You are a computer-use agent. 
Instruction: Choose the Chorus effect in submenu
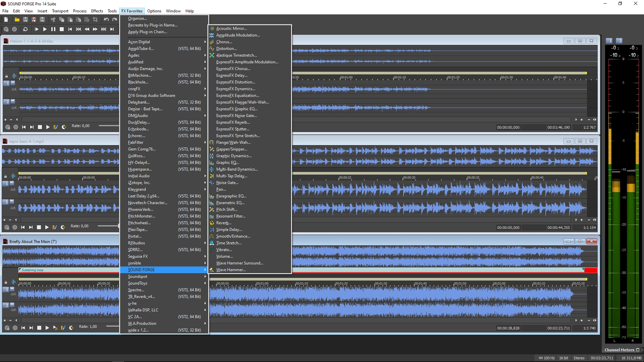click(250, 42)
